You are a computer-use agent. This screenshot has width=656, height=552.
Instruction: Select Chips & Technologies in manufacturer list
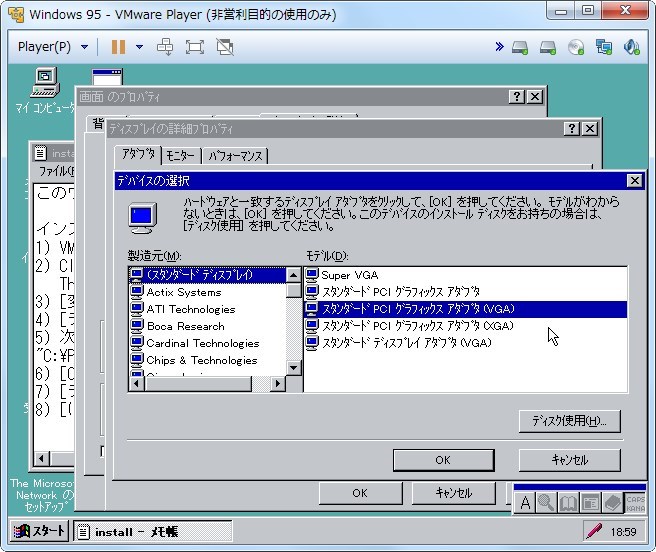208,360
